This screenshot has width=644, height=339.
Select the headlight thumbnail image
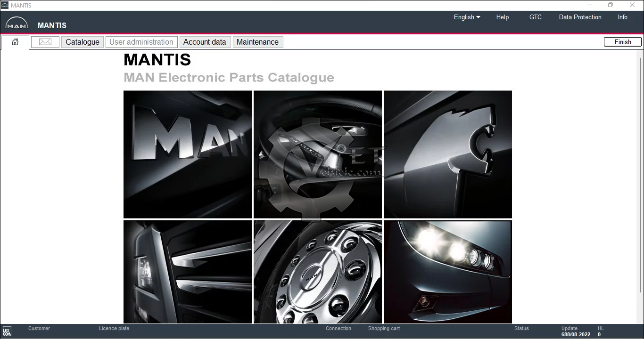click(448, 272)
